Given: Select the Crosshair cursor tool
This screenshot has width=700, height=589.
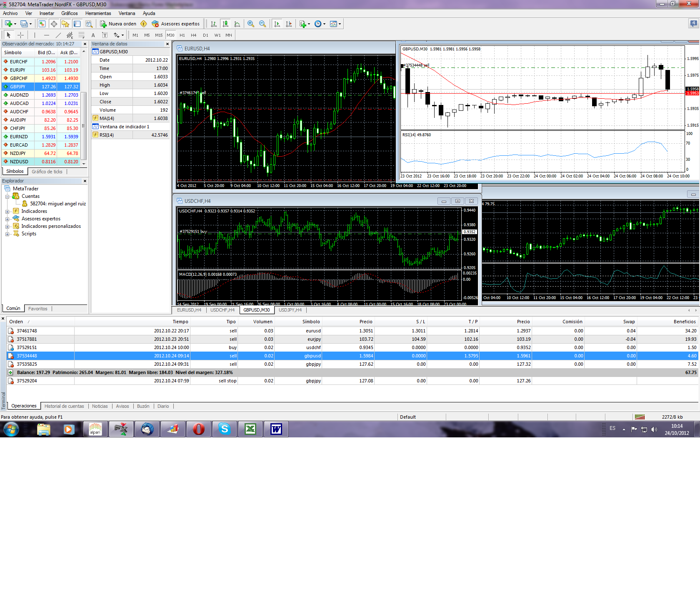Looking at the screenshot, I should click(x=20, y=35).
